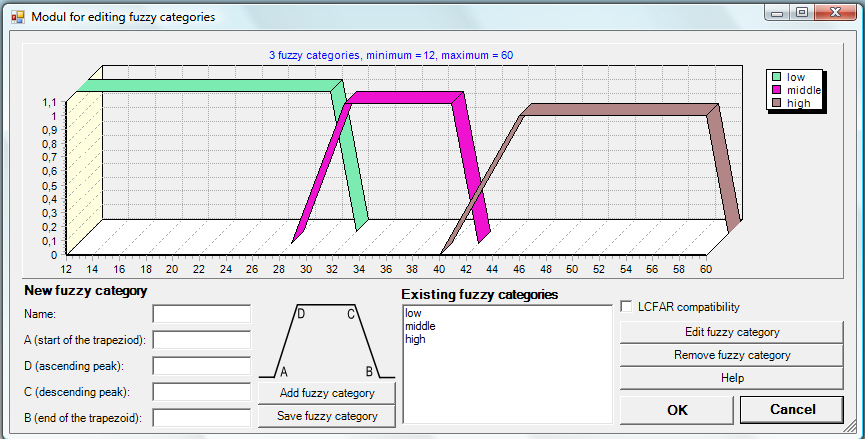Select 'low' in existing fuzzy categories
Screen dimensions: 865x439
413,313
